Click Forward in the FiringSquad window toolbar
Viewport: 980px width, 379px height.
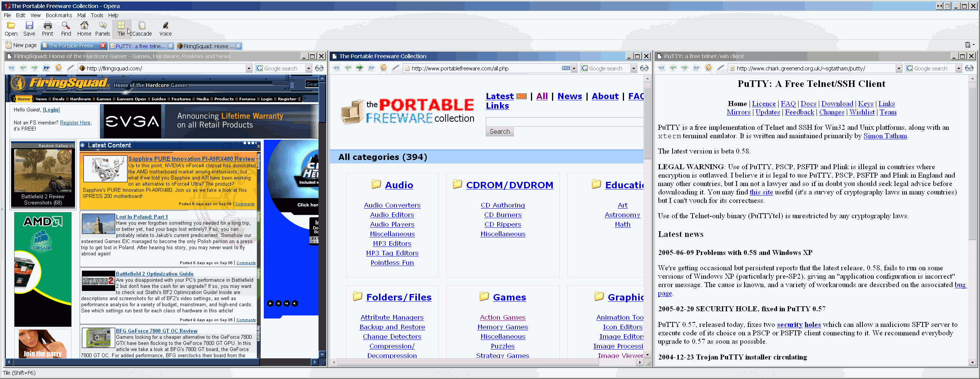point(34,68)
